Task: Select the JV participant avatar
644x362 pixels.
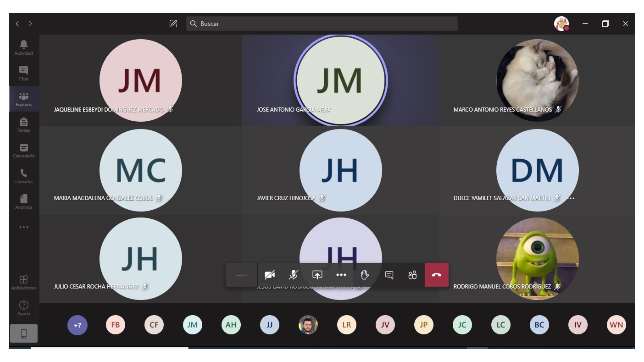Action: click(385, 325)
